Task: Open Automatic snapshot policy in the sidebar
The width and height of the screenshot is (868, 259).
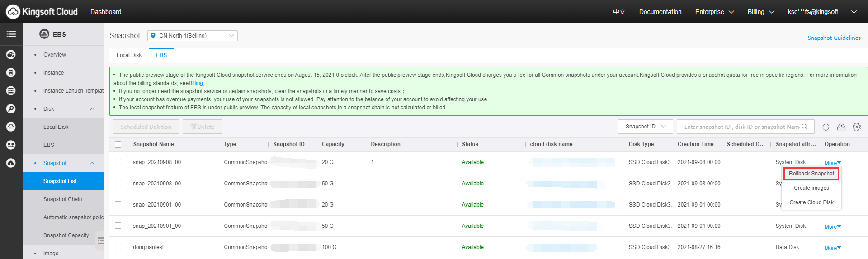Action: (x=73, y=217)
